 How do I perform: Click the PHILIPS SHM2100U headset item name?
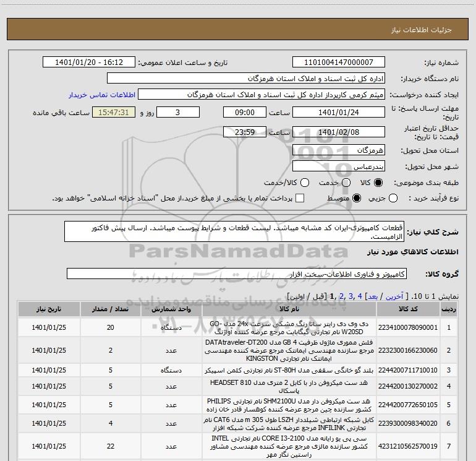(289, 405)
